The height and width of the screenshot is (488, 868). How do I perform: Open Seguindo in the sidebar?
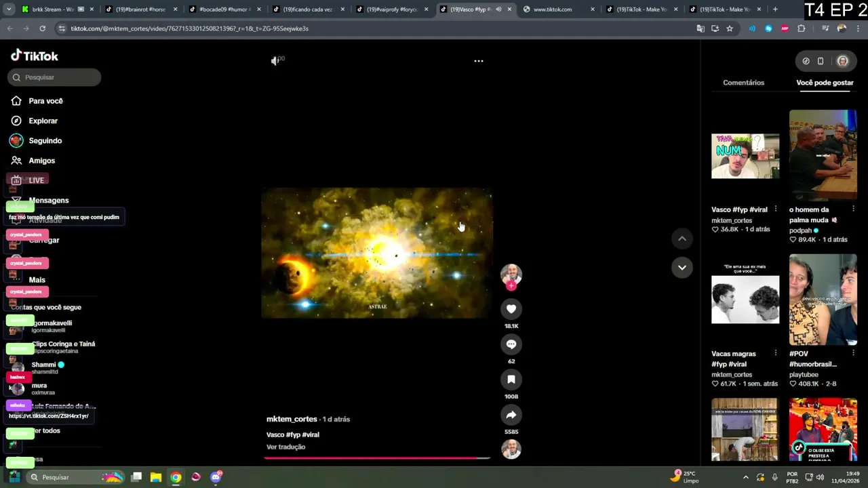point(45,140)
